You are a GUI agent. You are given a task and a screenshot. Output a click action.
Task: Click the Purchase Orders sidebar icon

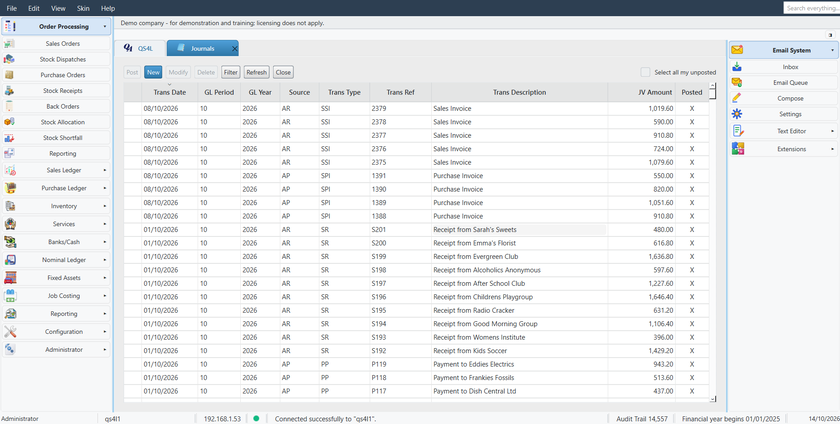(x=10, y=75)
